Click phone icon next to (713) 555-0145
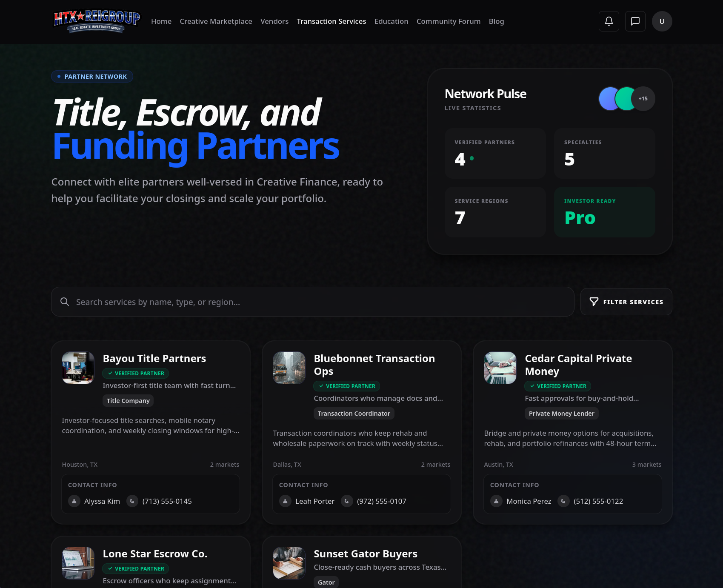Viewport: 723px width, 588px height. click(132, 501)
